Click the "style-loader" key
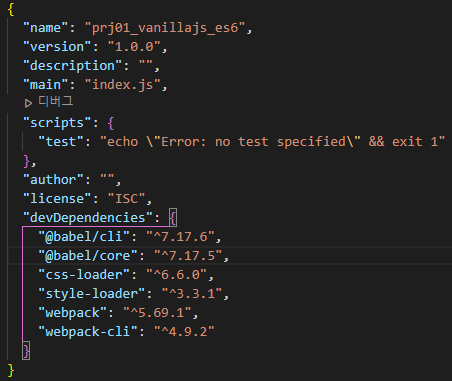 coord(92,294)
